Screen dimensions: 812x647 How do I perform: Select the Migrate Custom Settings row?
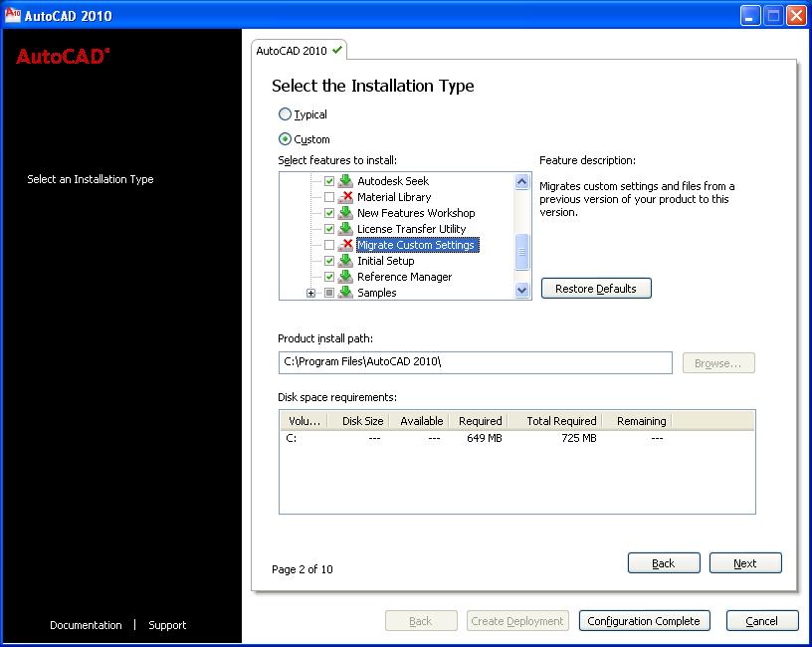click(x=417, y=245)
